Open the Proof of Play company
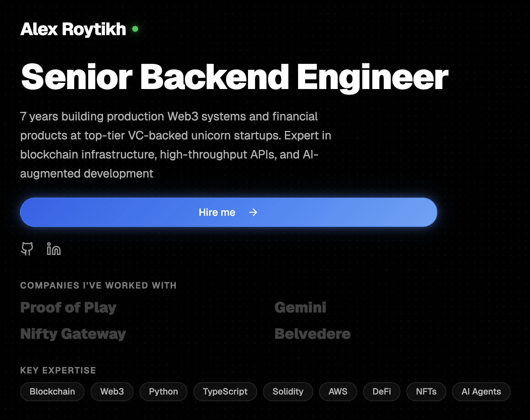Image resolution: width=530 pixels, height=420 pixels. pos(68,308)
